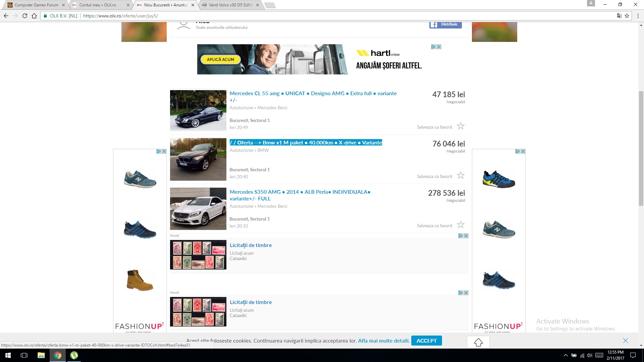Click Autoturisme » BMW category text
This screenshot has width=644, height=362.
coord(249,150)
